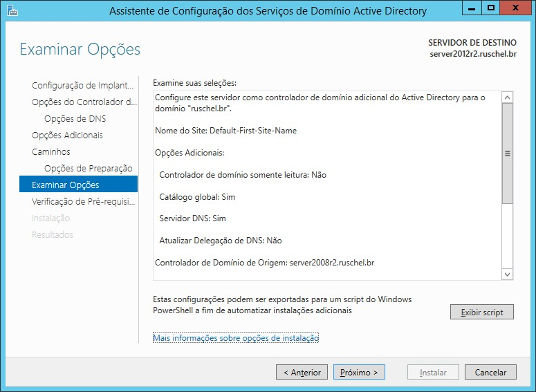
Task: Click the server2012r2.ruschel.br destination server text
Action: 473,54
